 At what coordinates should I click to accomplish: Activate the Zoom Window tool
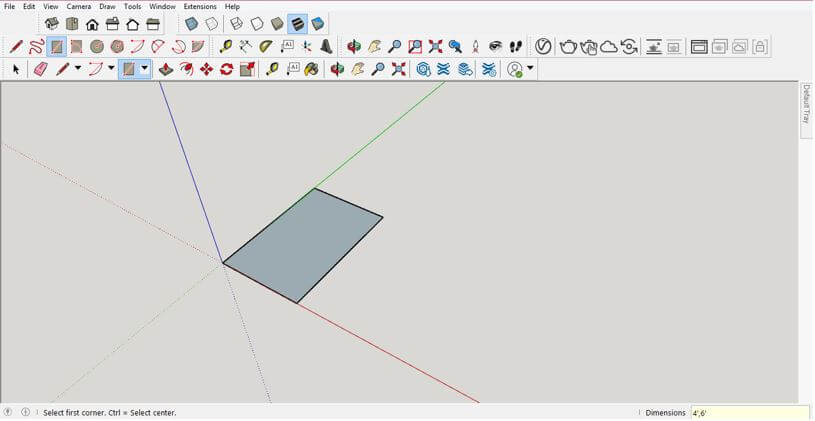(x=415, y=47)
